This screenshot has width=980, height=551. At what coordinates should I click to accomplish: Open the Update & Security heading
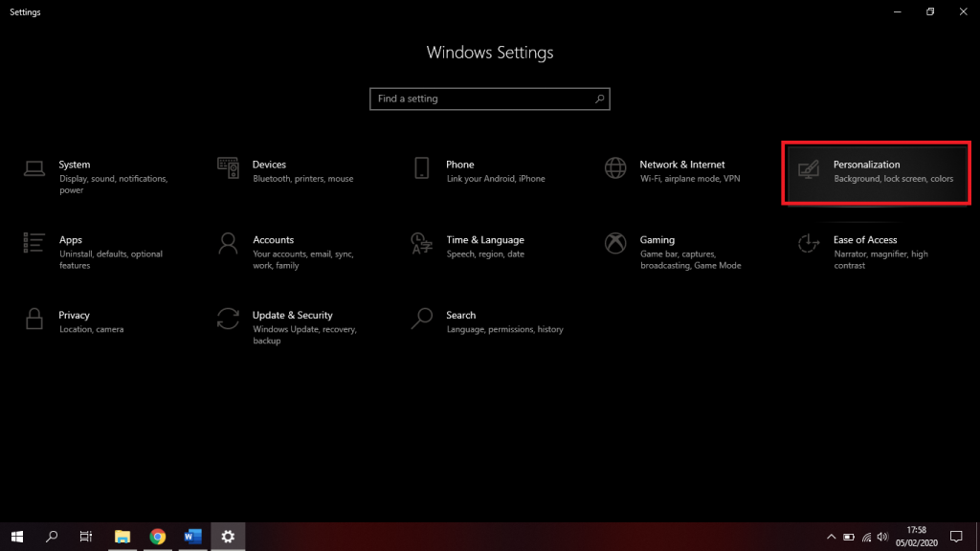click(x=293, y=315)
